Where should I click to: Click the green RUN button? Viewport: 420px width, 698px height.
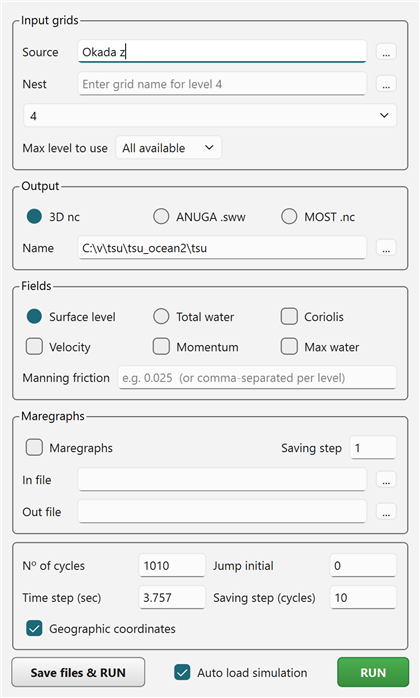coord(373,672)
